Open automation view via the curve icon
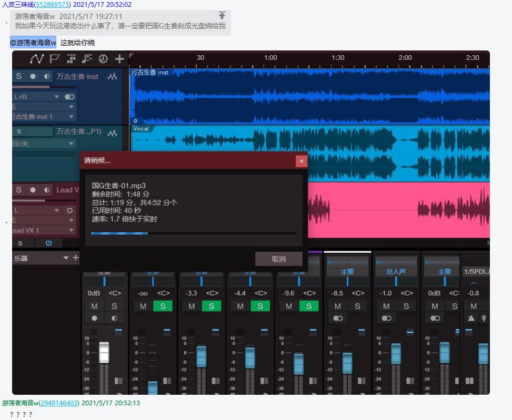This screenshot has width=512, height=420. [37, 59]
